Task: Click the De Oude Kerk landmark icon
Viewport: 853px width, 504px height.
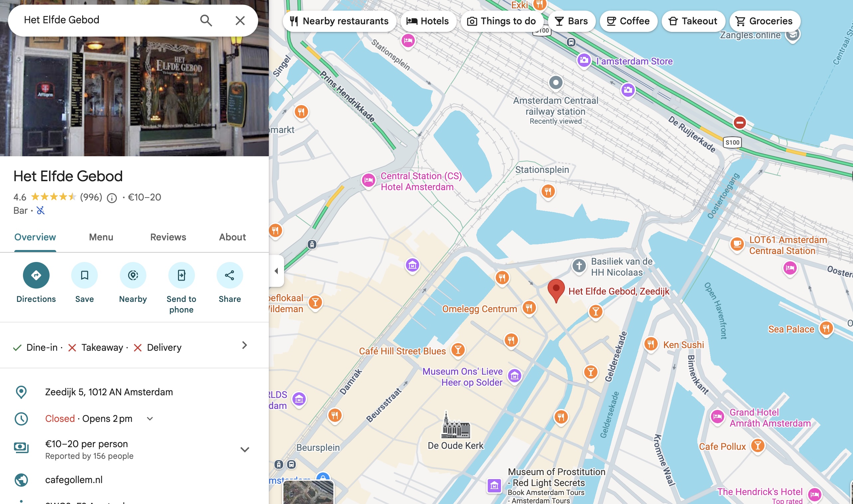Action: (x=455, y=425)
